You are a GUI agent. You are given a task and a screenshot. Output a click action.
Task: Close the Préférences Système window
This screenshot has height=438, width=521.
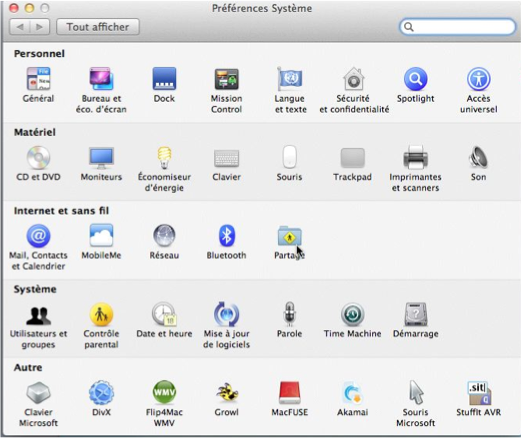tap(14, 8)
